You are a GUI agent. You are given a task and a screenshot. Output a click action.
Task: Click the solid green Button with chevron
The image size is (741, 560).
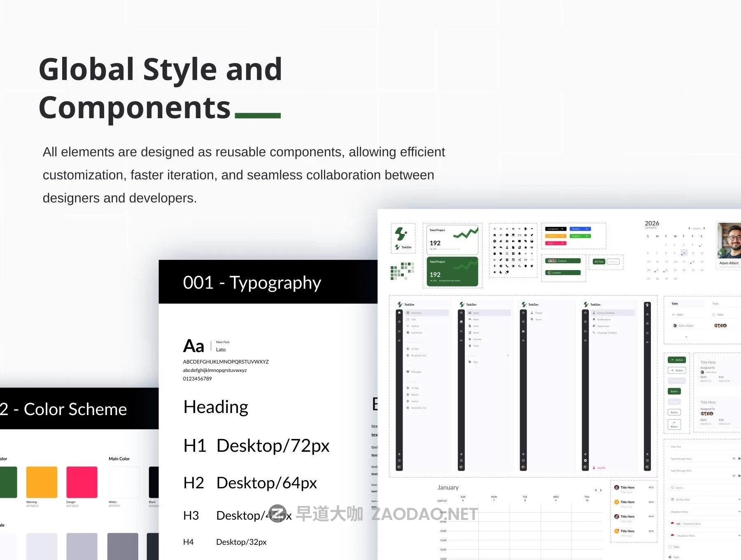676,360
